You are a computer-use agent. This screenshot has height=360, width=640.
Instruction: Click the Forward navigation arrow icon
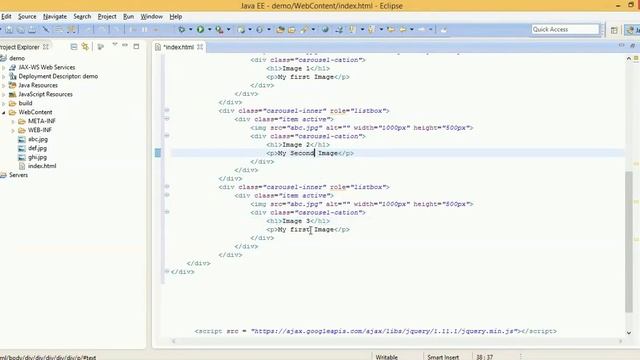(x=422, y=29)
